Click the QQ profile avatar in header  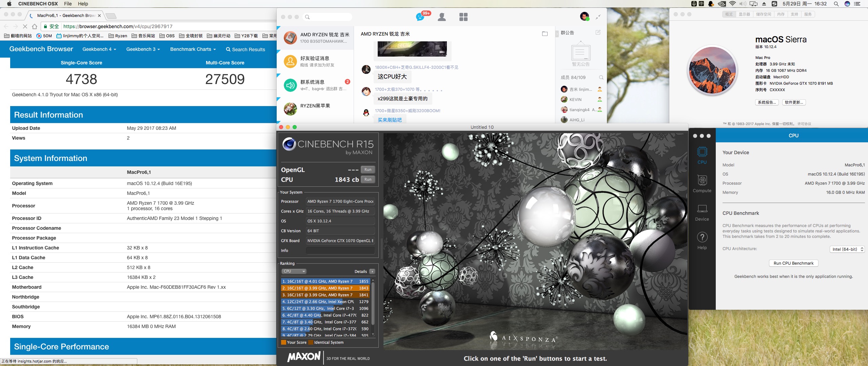click(x=584, y=16)
